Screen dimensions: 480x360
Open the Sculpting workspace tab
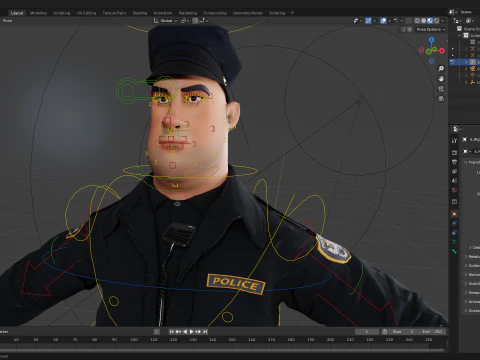pos(62,13)
